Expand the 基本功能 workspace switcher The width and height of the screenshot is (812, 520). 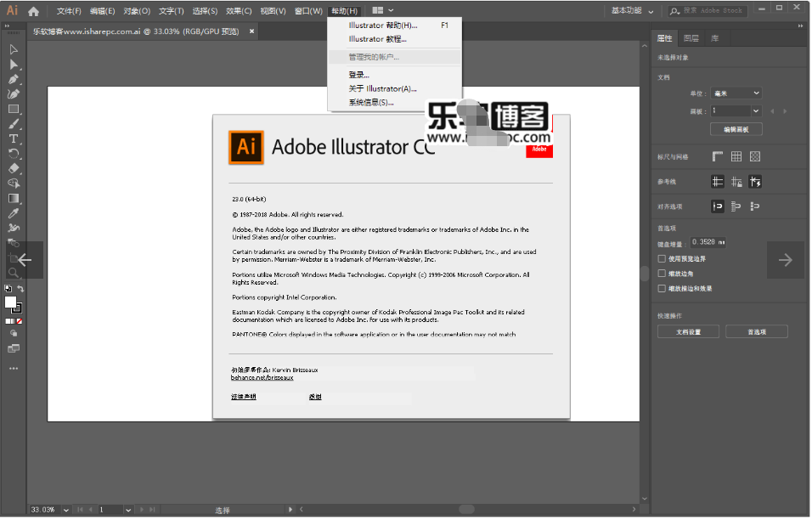click(x=632, y=10)
